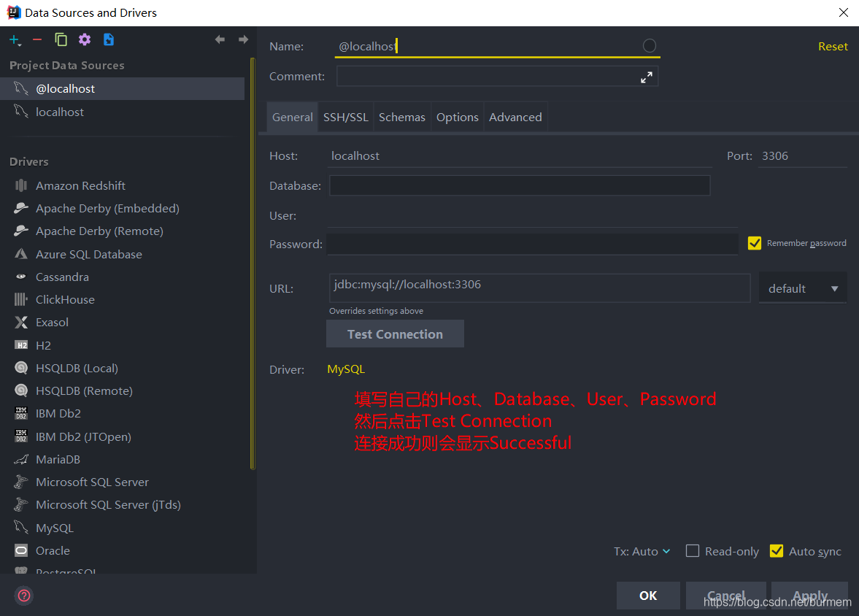Click Test Connection button
The width and height of the screenshot is (859, 616).
pyautogui.click(x=395, y=334)
